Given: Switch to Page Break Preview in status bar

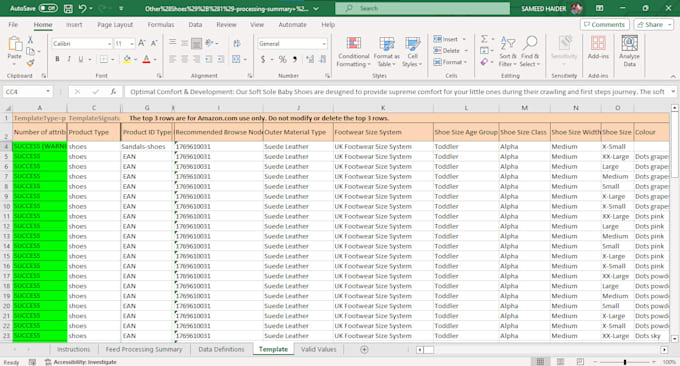Looking at the screenshot, I should coord(580,362).
